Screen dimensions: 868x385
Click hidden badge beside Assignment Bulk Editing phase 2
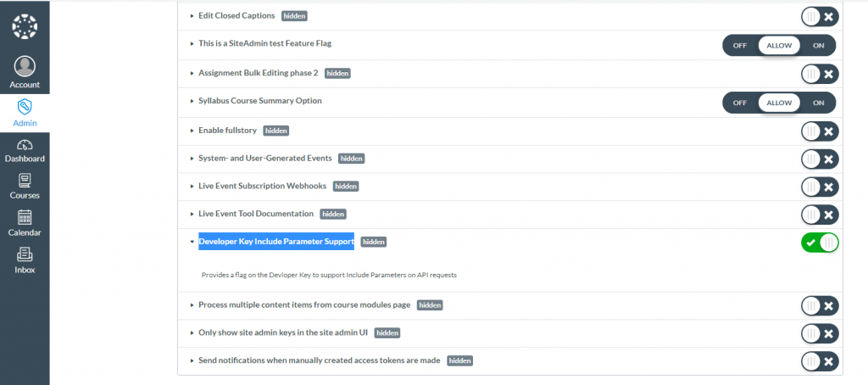(x=337, y=73)
